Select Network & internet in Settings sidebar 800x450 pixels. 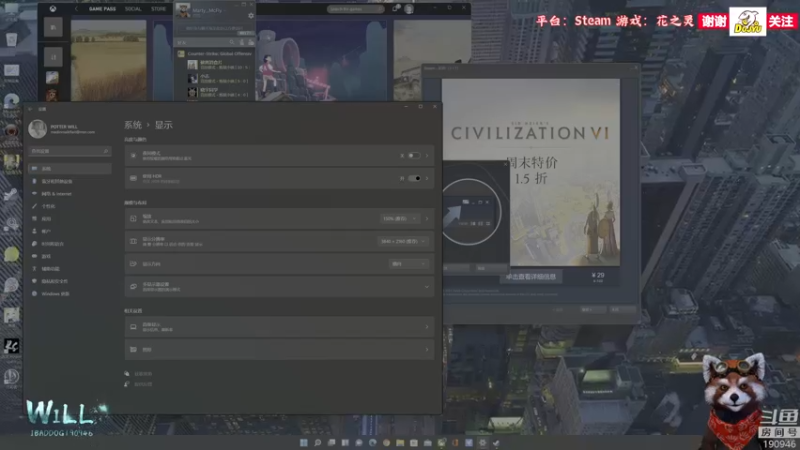click(70, 194)
